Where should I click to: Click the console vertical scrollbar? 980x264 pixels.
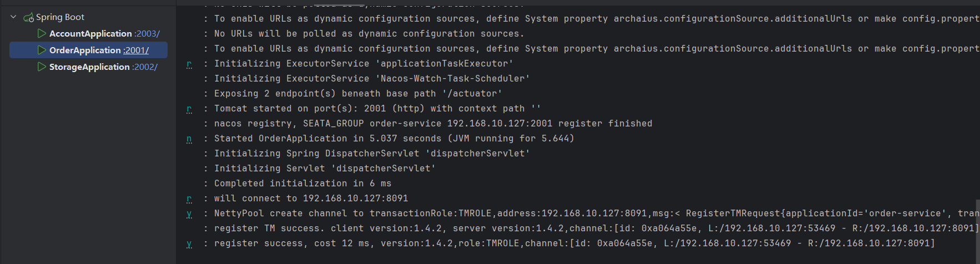tap(977, 231)
